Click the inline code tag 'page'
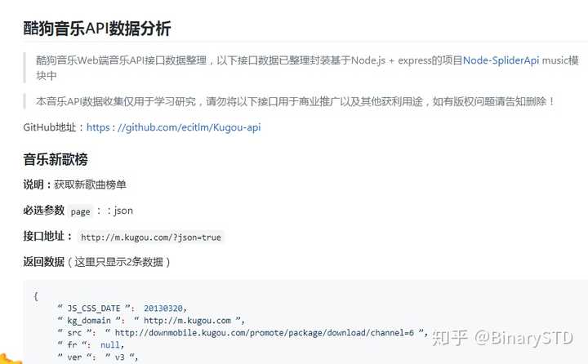Viewport: 588px width, 364px height. (x=80, y=212)
